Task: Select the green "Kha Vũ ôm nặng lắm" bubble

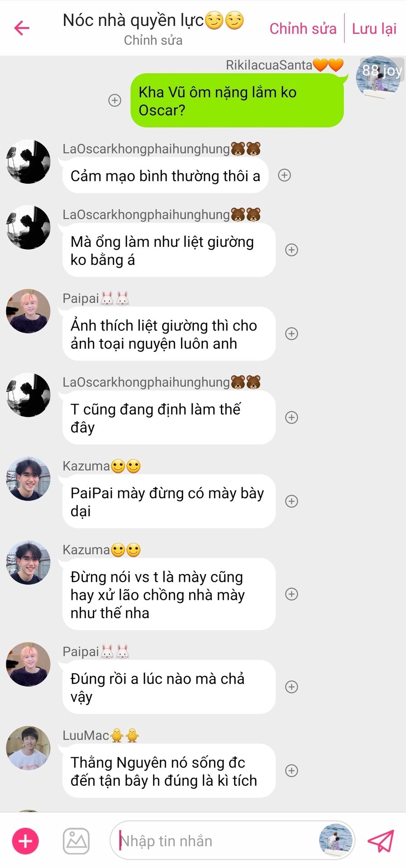Action: click(237, 100)
